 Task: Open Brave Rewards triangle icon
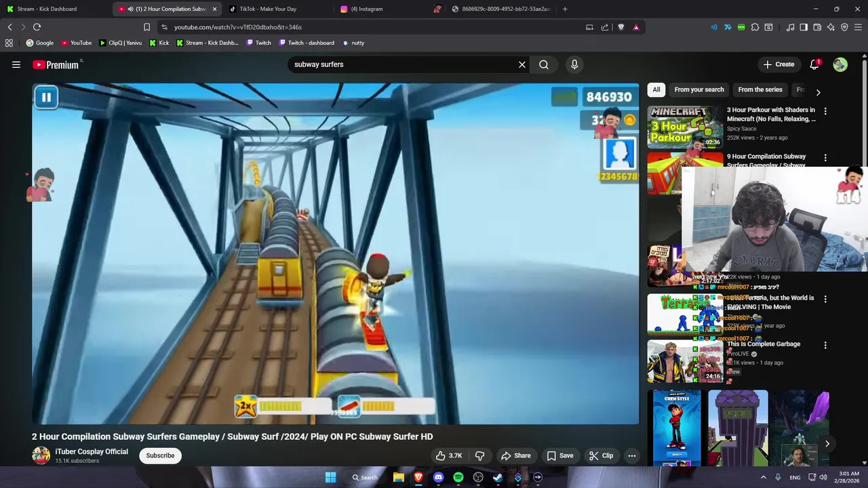[x=636, y=27]
